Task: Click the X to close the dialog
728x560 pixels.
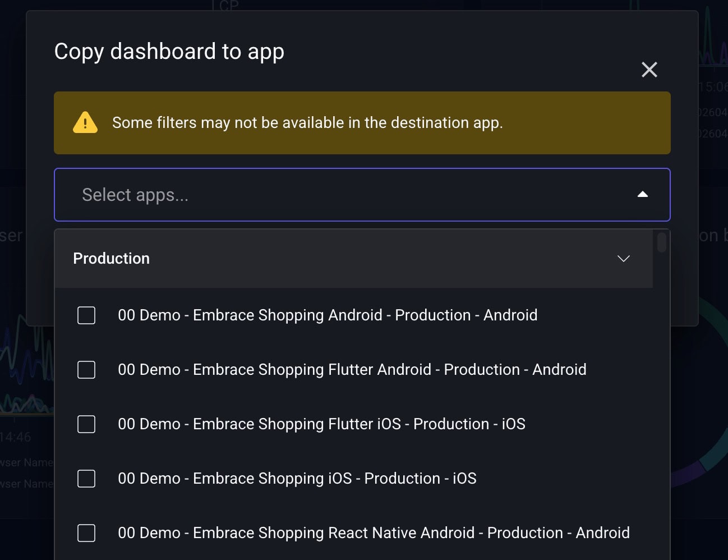Action: click(x=649, y=70)
